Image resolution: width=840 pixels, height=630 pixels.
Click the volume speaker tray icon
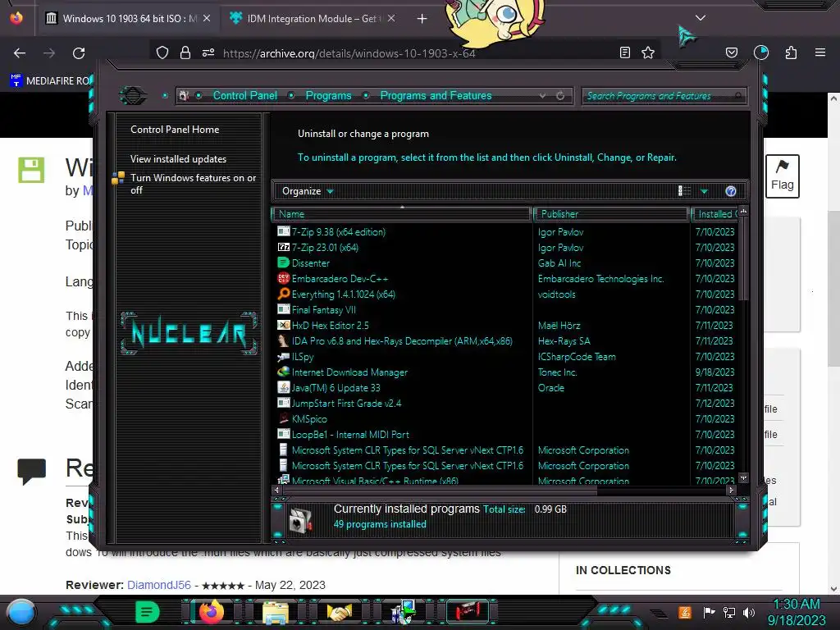click(749, 612)
